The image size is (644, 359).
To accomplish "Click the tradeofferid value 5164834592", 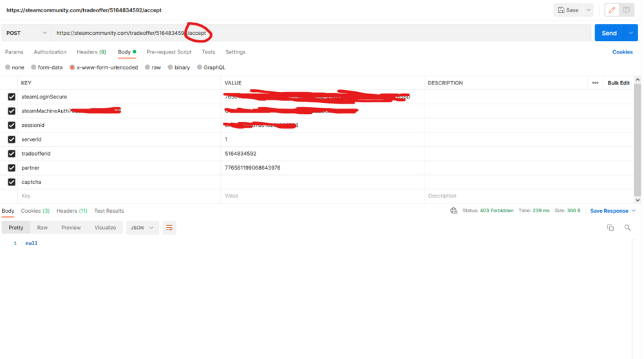I will tap(240, 154).
